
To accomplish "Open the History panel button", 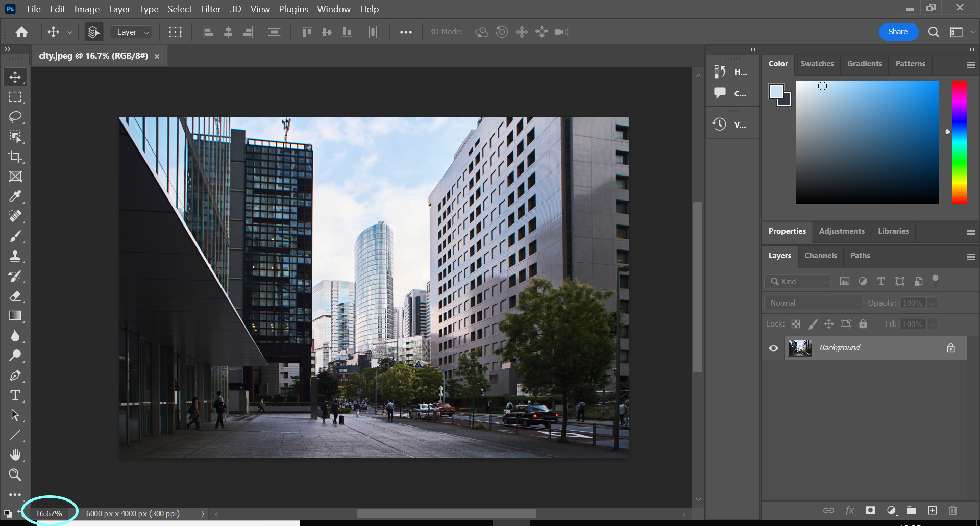I will 730,72.
